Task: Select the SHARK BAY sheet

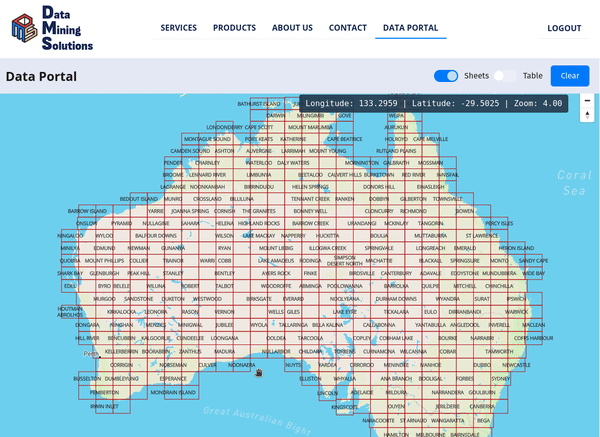Action: click(70, 273)
